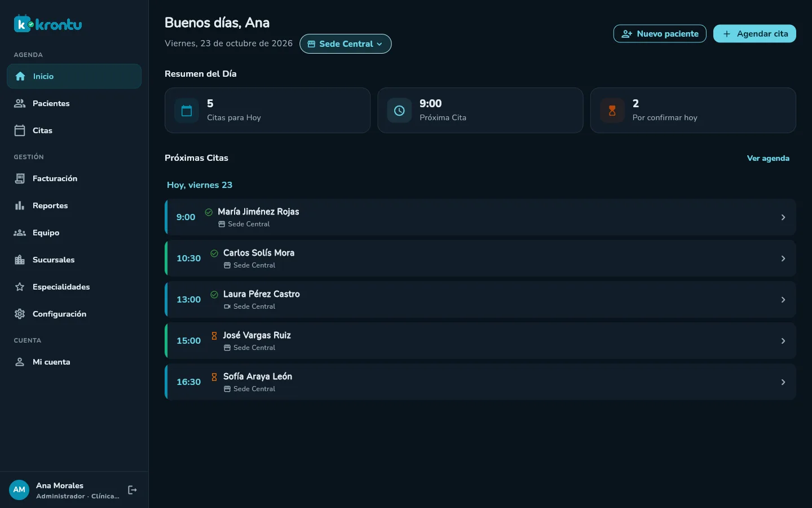Follow the Ver agenda link
Viewport: 812px width, 508px height.
pos(768,159)
